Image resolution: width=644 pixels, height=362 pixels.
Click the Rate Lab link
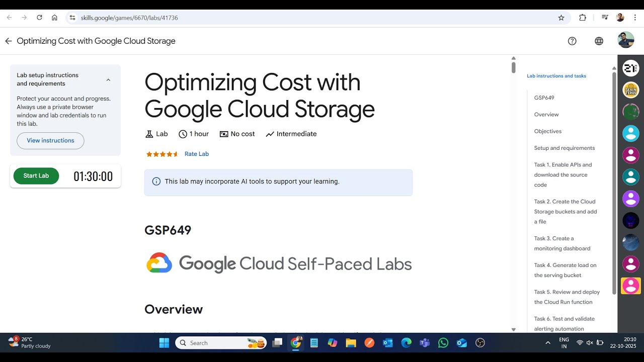(197, 154)
